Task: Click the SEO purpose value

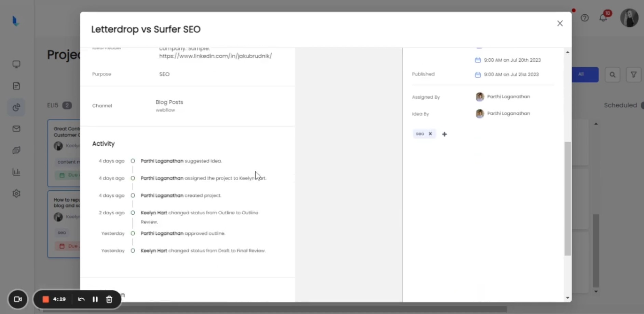Action: [164, 74]
